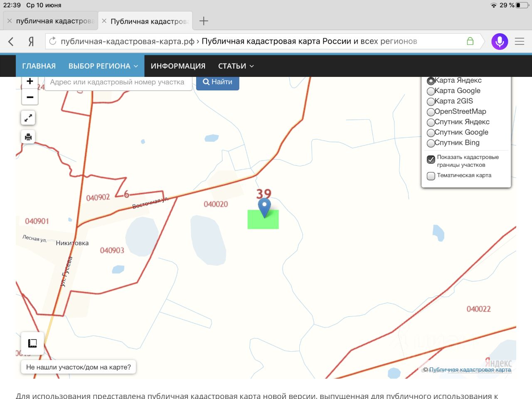Click the district number 39 label

click(264, 194)
